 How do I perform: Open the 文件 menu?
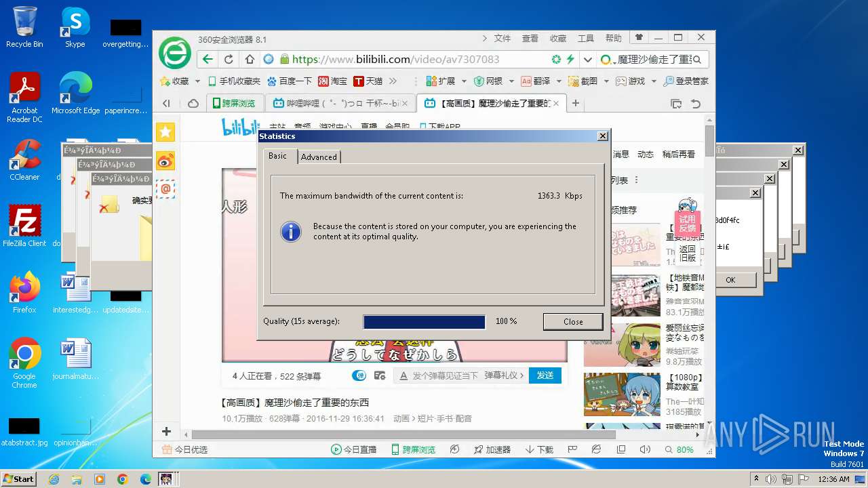[502, 39]
